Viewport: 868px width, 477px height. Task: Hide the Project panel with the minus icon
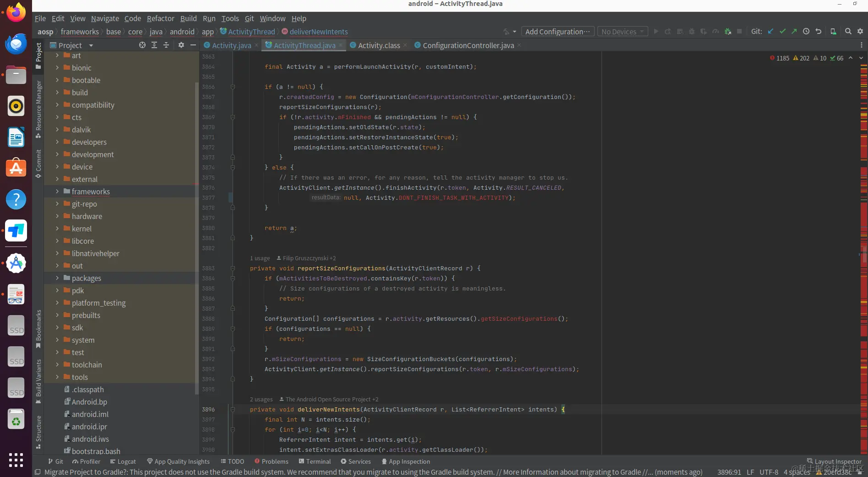(x=193, y=45)
